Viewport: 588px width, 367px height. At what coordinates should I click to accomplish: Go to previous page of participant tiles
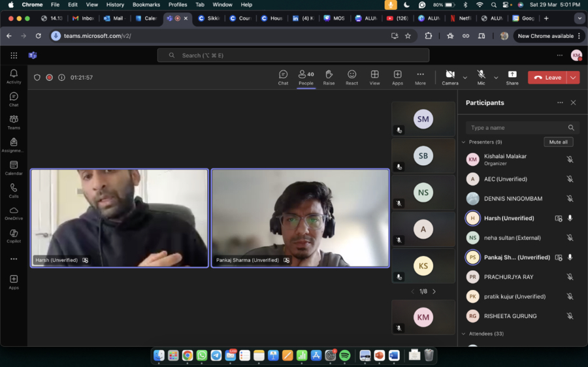pyautogui.click(x=412, y=291)
